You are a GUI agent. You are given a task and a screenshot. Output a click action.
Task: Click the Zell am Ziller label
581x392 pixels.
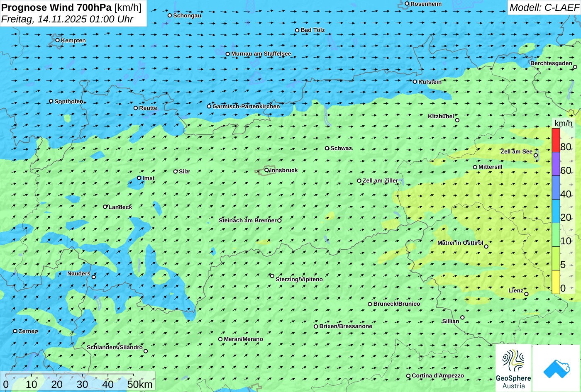coord(380,180)
